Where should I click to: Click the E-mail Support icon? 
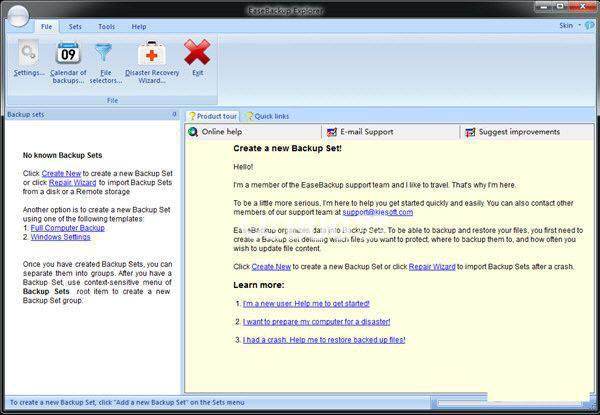coord(332,132)
